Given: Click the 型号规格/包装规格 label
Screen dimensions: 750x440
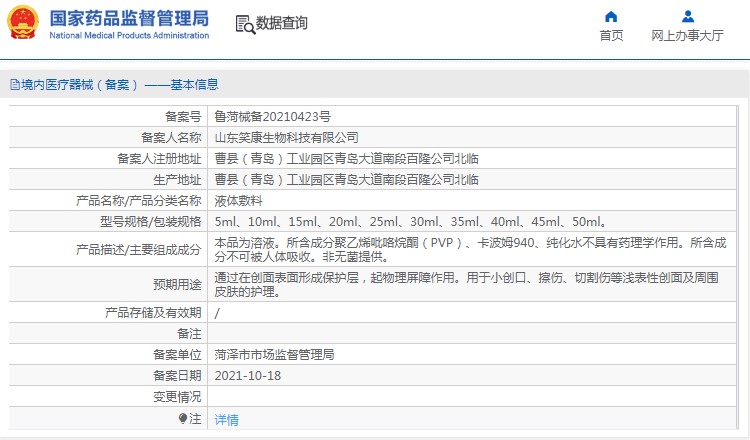Looking at the screenshot, I should tap(151, 221).
